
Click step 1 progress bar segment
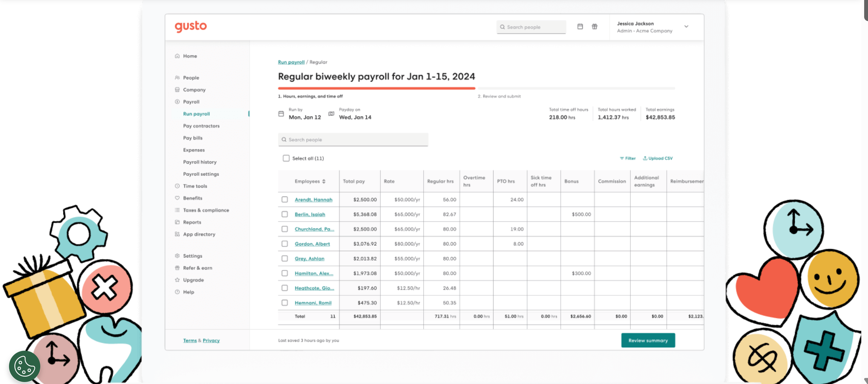tap(376, 88)
